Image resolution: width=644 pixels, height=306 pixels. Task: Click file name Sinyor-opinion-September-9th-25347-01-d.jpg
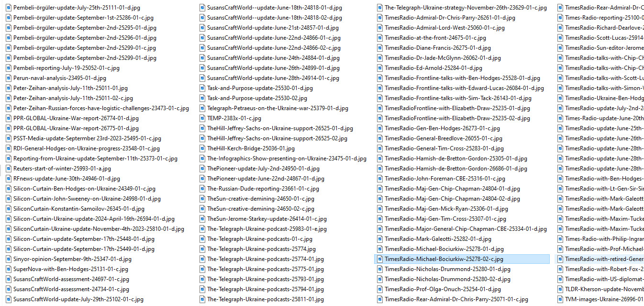point(72,259)
